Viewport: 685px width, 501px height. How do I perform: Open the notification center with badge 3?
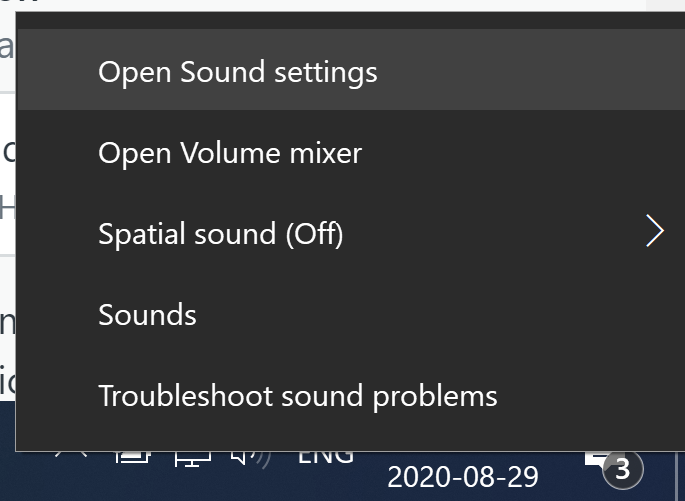coord(612,465)
